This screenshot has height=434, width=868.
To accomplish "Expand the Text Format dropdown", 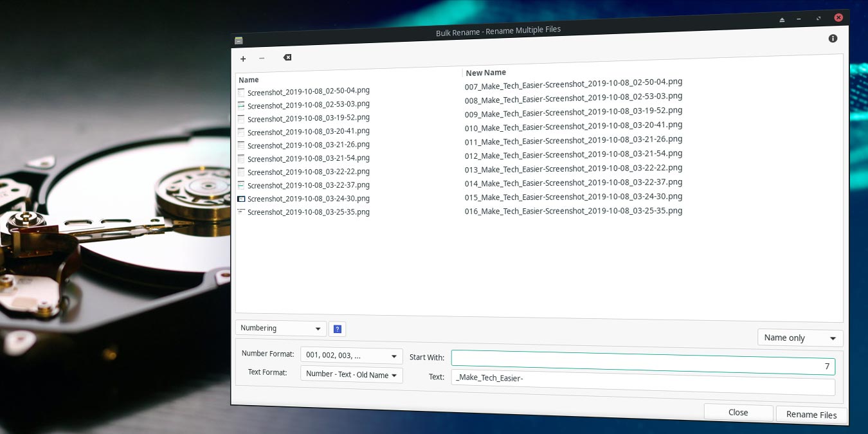I will 351,375.
